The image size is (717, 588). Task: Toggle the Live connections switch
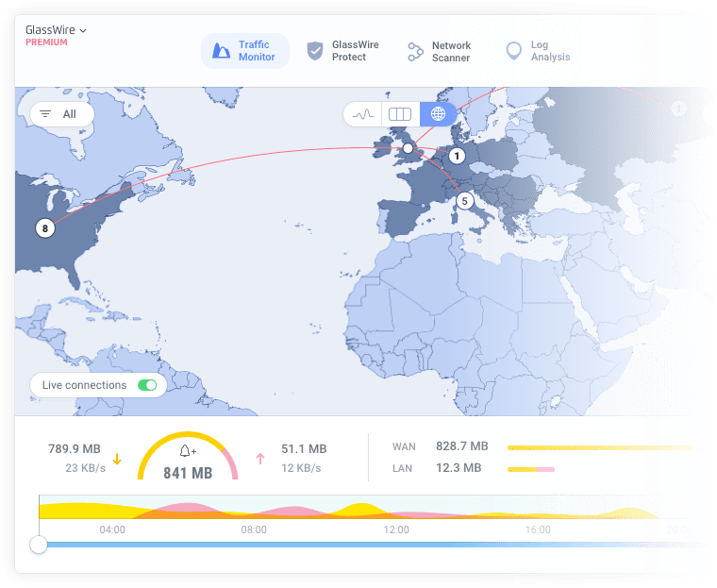[147, 385]
